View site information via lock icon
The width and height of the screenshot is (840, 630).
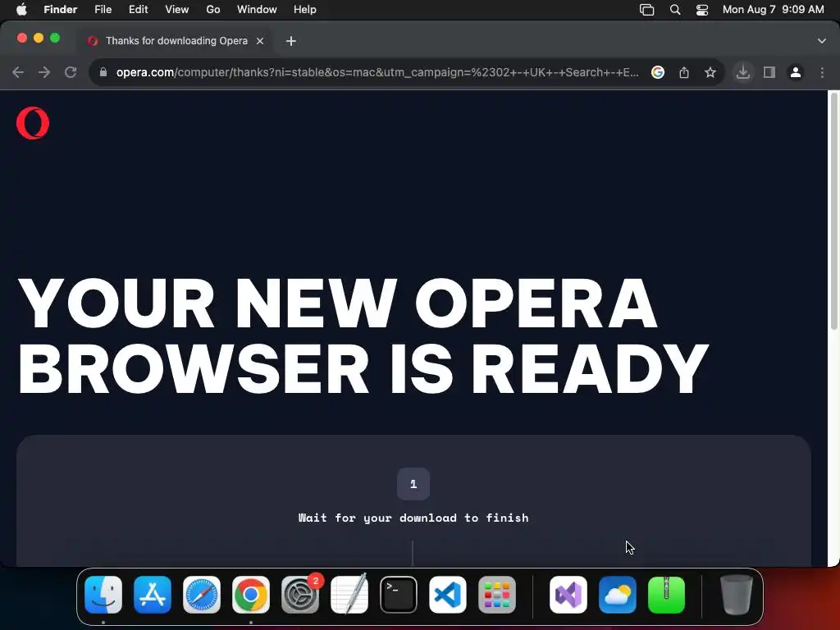103,72
